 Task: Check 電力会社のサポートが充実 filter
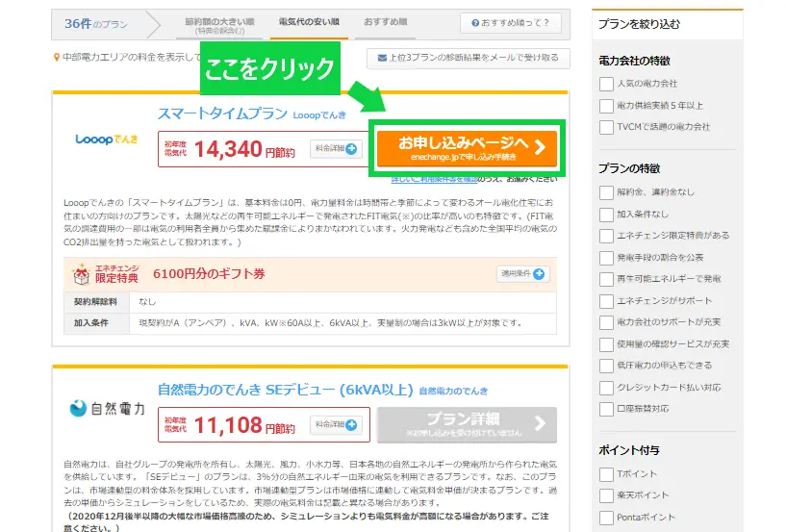coord(606,322)
